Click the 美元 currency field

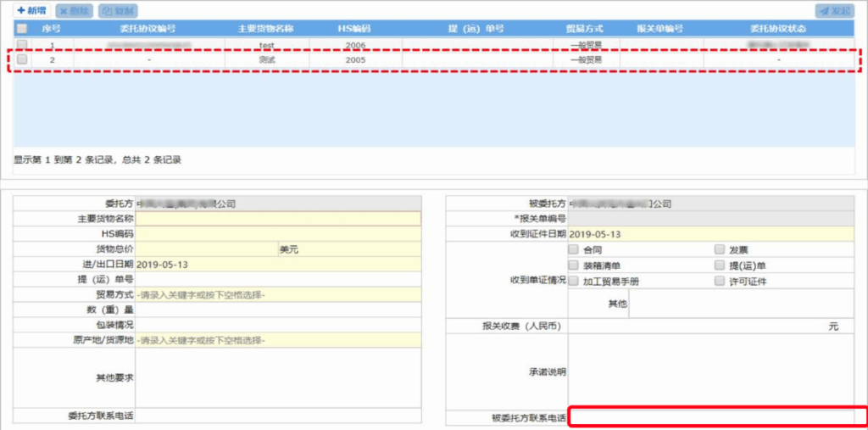[349, 249]
